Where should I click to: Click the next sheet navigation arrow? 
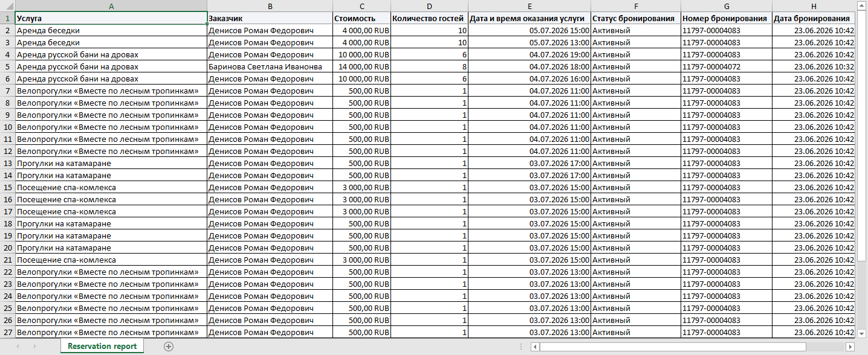[x=34, y=347]
